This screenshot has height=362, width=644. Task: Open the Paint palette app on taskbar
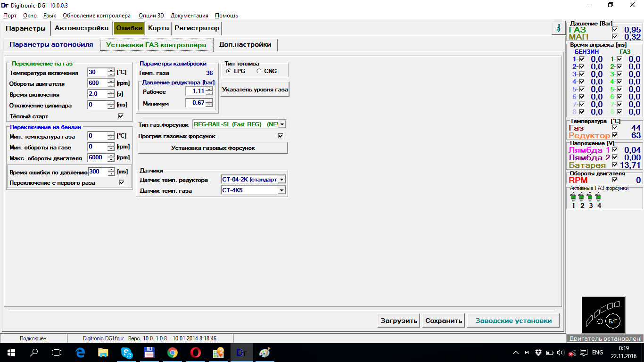tap(264, 352)
